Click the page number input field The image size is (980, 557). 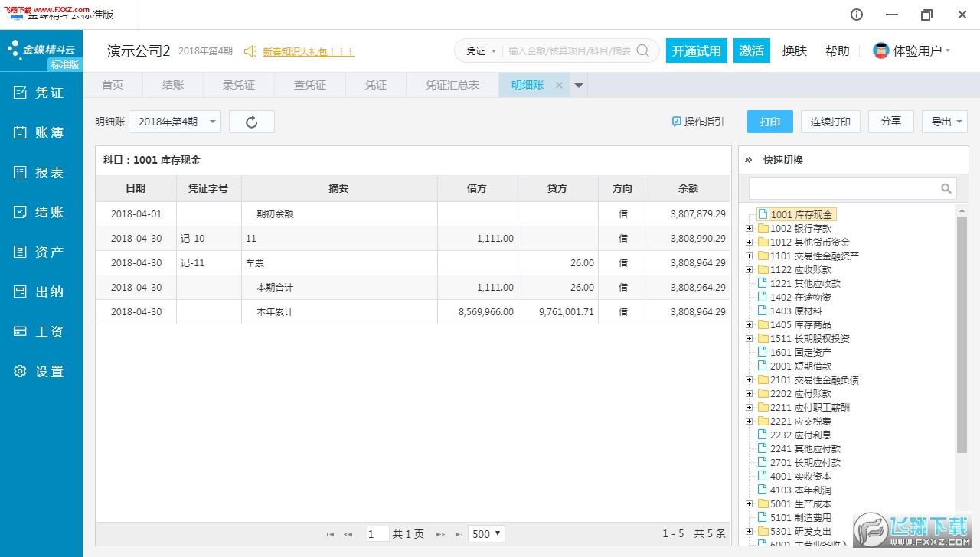377,534
